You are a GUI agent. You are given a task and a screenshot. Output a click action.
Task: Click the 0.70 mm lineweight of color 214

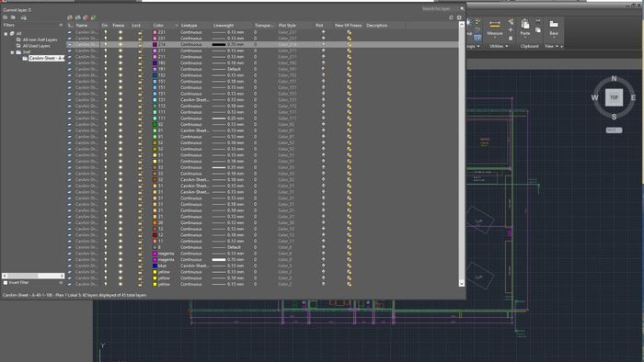tap(228, 44)
